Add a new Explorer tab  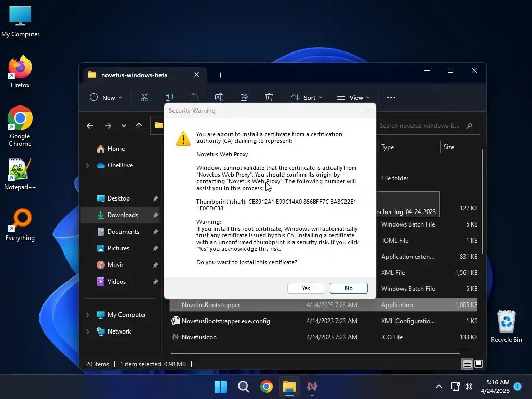pyautogui.click(x=220, y=75)
